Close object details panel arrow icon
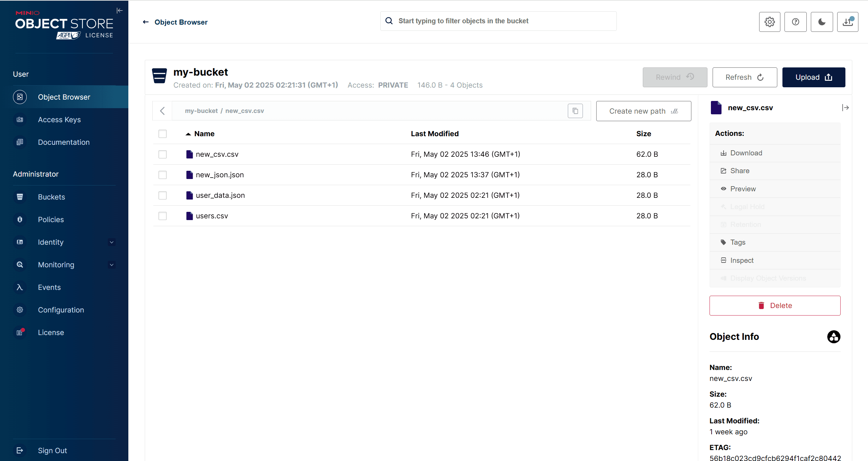868x461 pixels. pos(845,108)
